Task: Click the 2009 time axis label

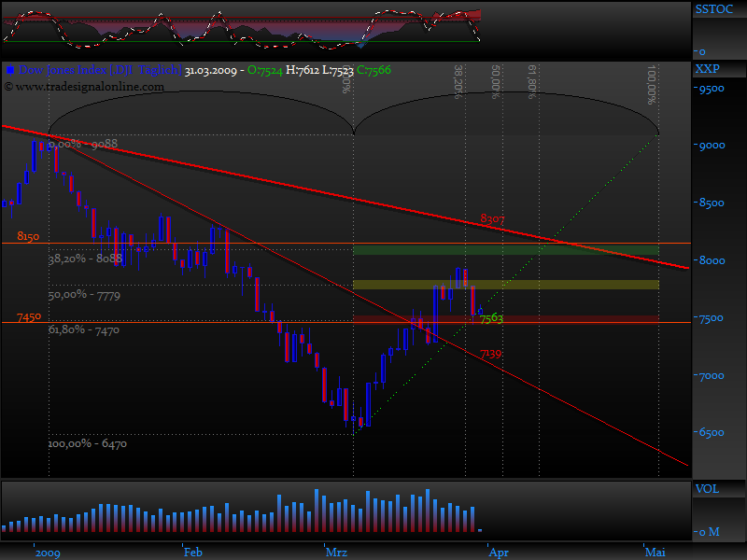Action: 48,553
